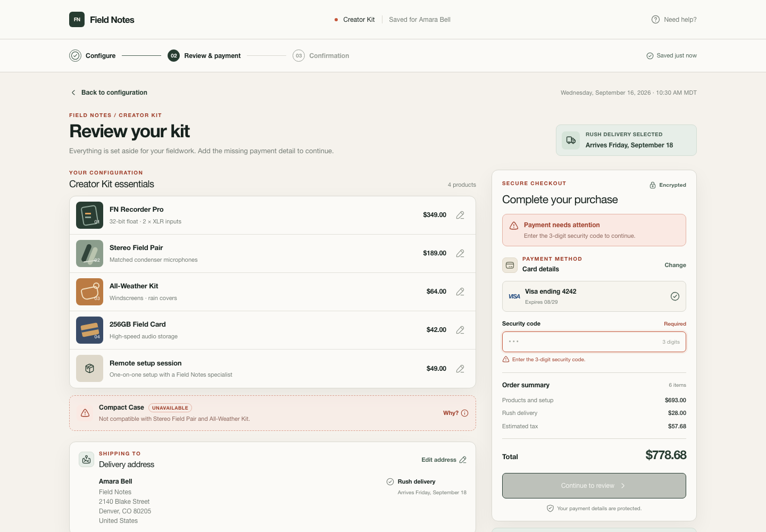
Task: Click the shield icon below Continue button
Action: click(x=550, y=509)
